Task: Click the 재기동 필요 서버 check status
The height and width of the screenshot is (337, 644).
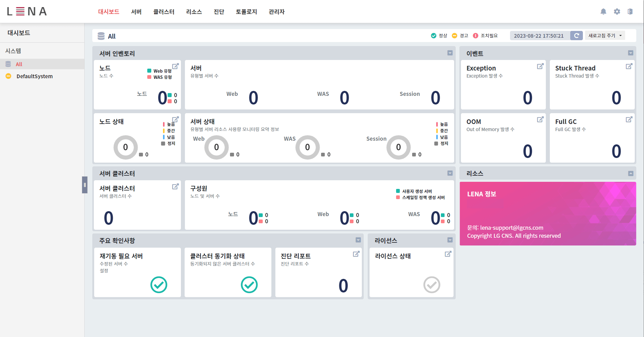Action: click(x=159, y=284)
